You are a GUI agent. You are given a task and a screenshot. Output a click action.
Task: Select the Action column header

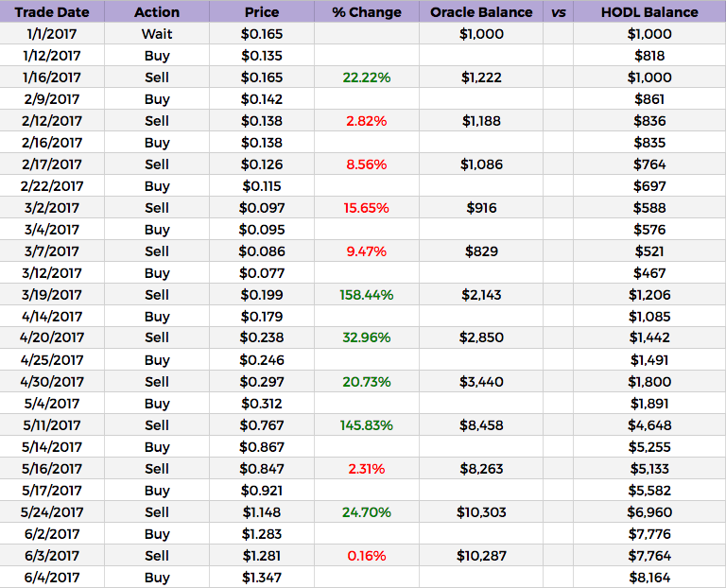157,12
